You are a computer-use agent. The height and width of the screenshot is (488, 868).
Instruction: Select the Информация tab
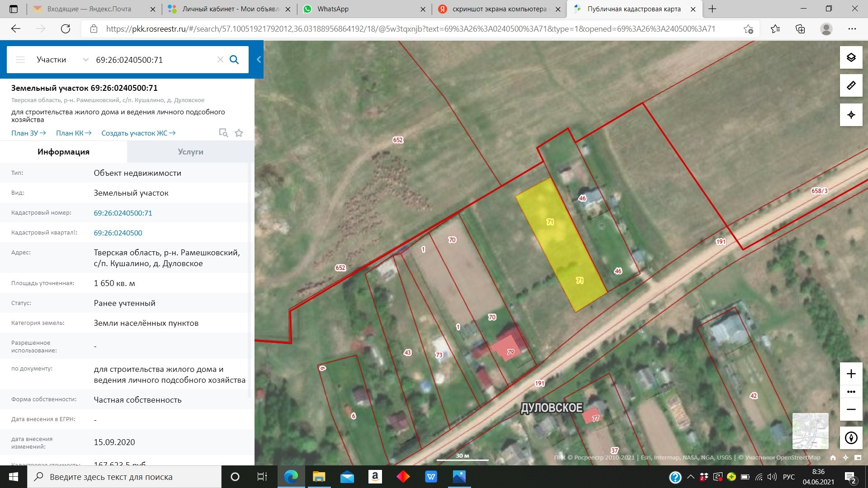coord(63,152)
